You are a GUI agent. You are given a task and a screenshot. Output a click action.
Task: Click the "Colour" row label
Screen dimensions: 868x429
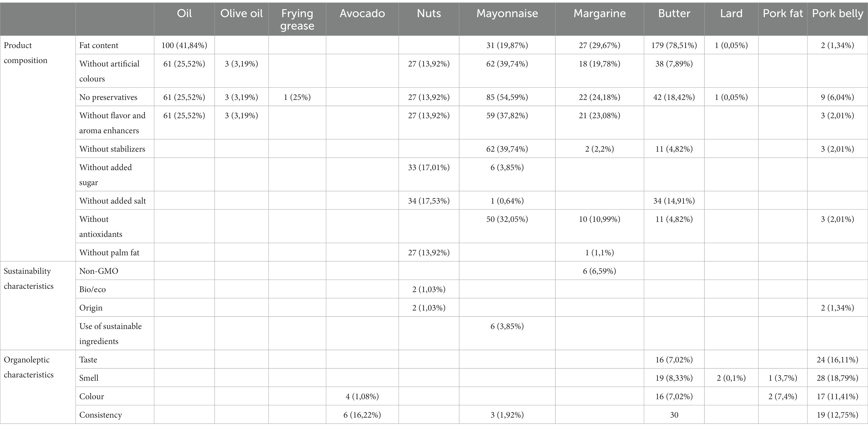click(x=91, y=397)
